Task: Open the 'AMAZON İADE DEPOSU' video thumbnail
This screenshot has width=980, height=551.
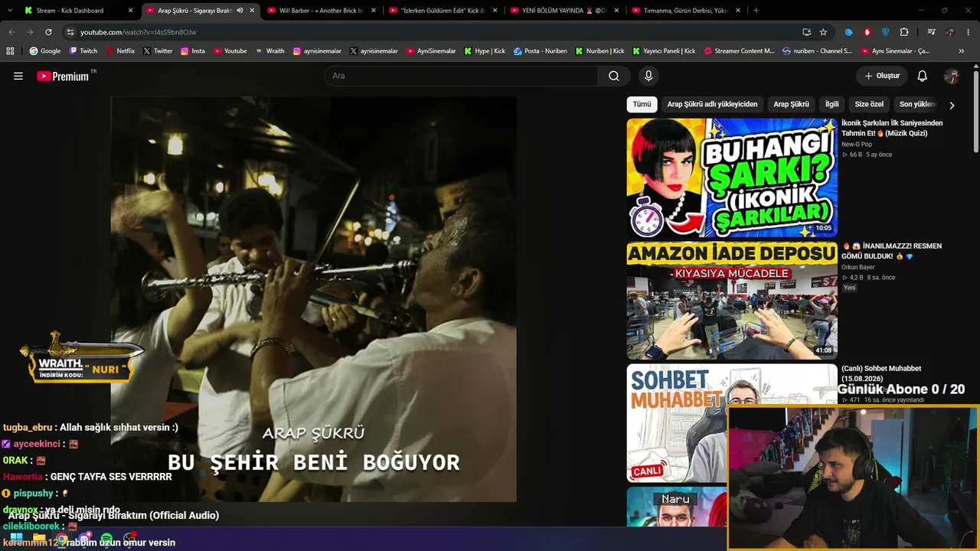Action: tap(732, 301)
